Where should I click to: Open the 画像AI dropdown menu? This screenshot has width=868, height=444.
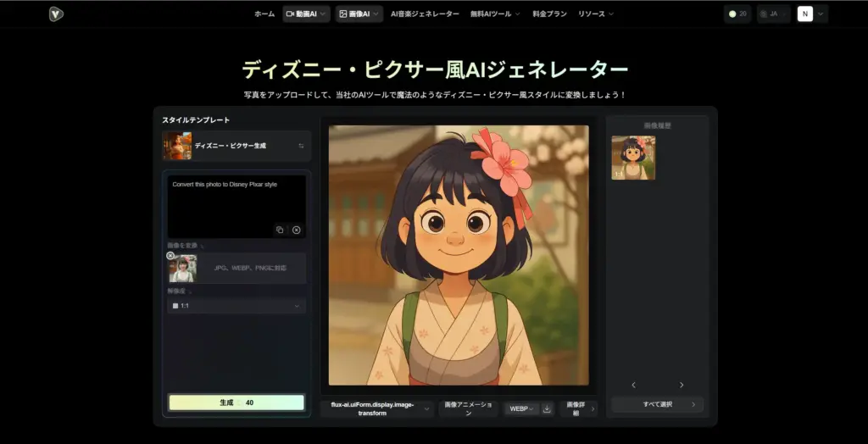tap(359, 14)
